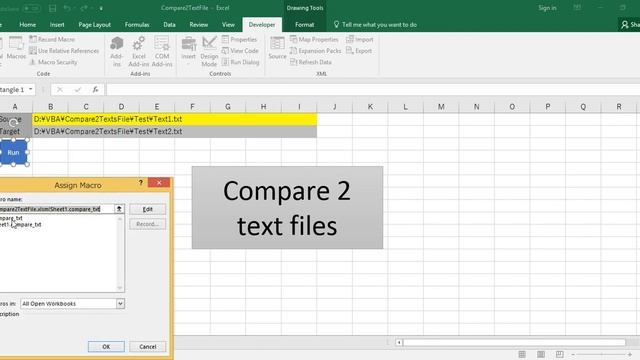Click OK in Assign Macro dialog

[x=106, y=347]
